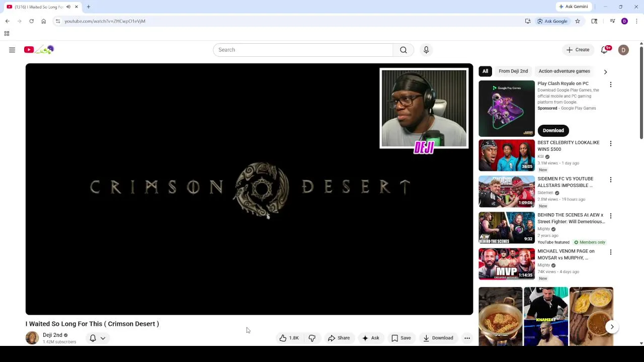Select the All filter chip
This screenshot has height=362, width=644.
[x=486, y=71]
